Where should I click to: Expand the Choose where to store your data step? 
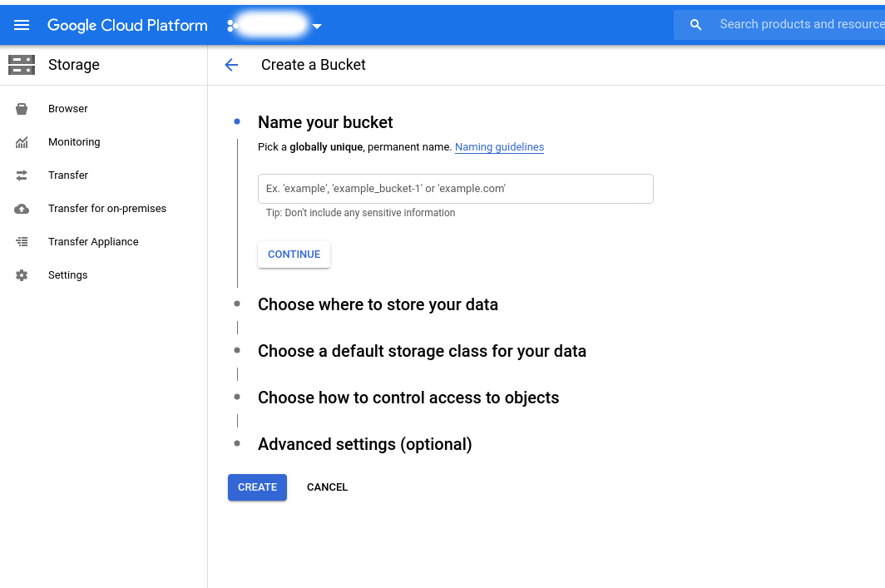[378, 304]
